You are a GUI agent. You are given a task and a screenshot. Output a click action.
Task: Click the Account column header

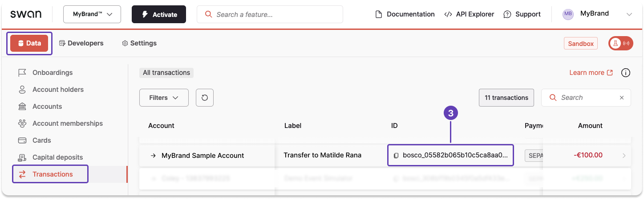coord(161,126)
